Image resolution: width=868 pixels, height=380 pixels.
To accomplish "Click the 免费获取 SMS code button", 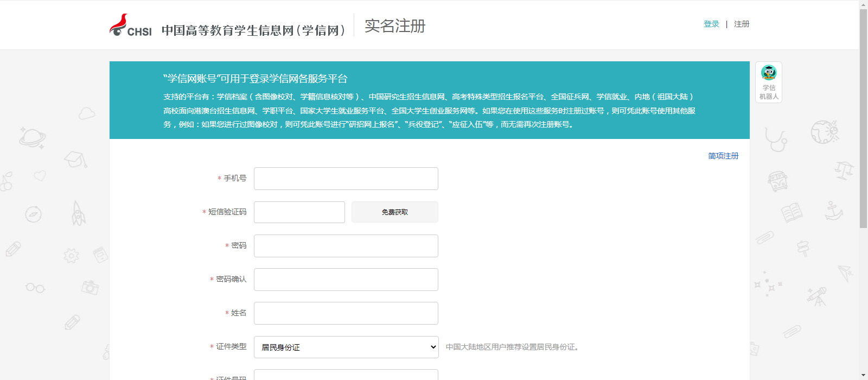I will click(395, 212).
